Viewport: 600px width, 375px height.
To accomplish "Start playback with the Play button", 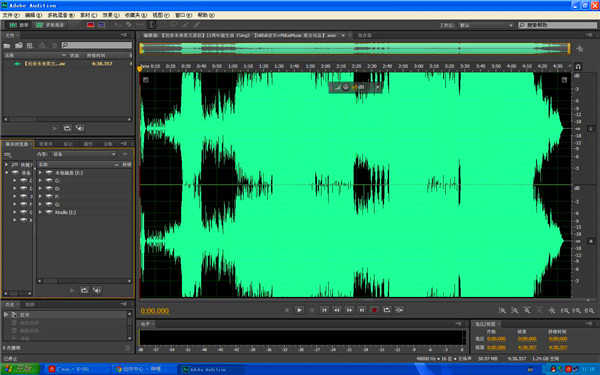I will (299, 310).
